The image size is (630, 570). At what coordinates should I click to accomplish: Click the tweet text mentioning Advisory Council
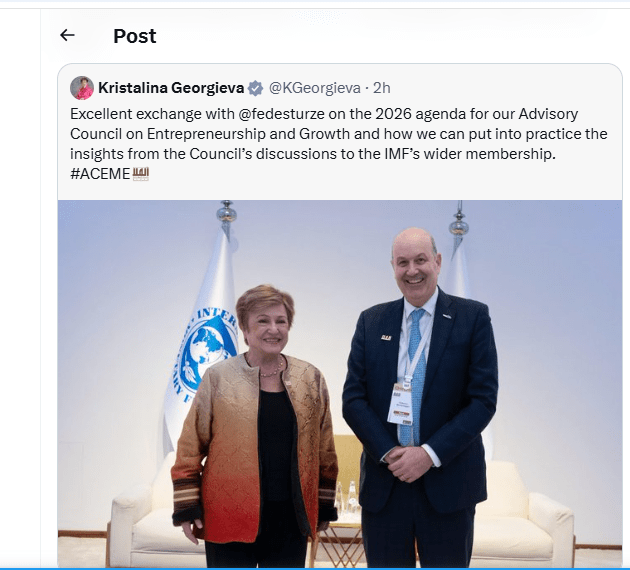tap(340, 134)
